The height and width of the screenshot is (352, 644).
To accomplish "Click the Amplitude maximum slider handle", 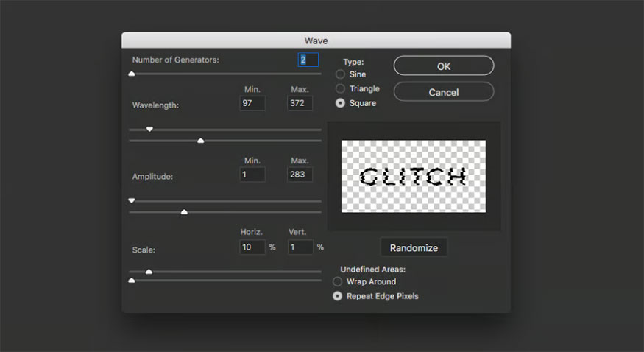I will pyautogui.click(x=184, y=212).
